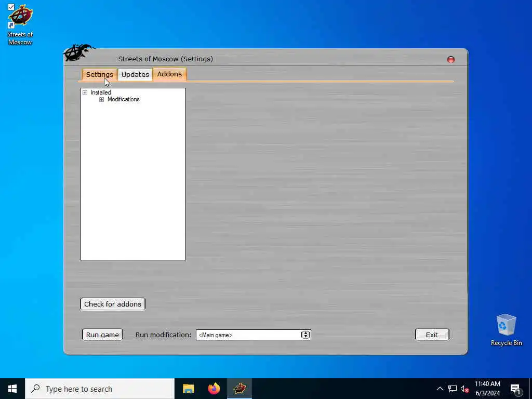Expand the Installed tree node
The width and height of the screenshot is (532, 399).
pyautogui.click(x=85, y=92)
